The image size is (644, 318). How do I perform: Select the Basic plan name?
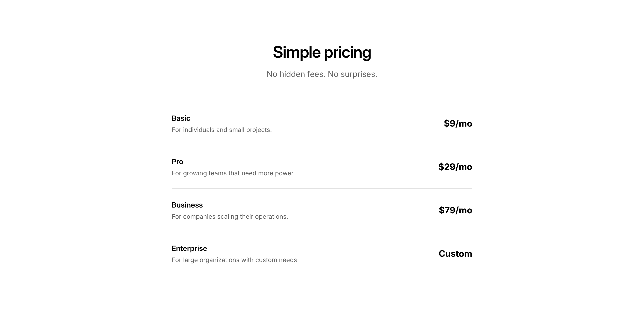pyautogui.click(x=181, y=118)
